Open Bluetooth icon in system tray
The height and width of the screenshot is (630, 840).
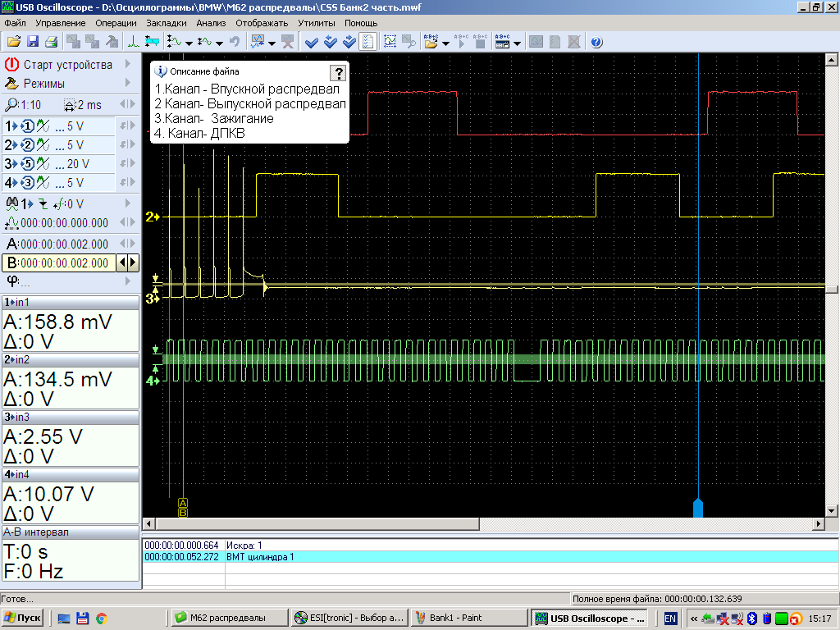pos(751,618)
